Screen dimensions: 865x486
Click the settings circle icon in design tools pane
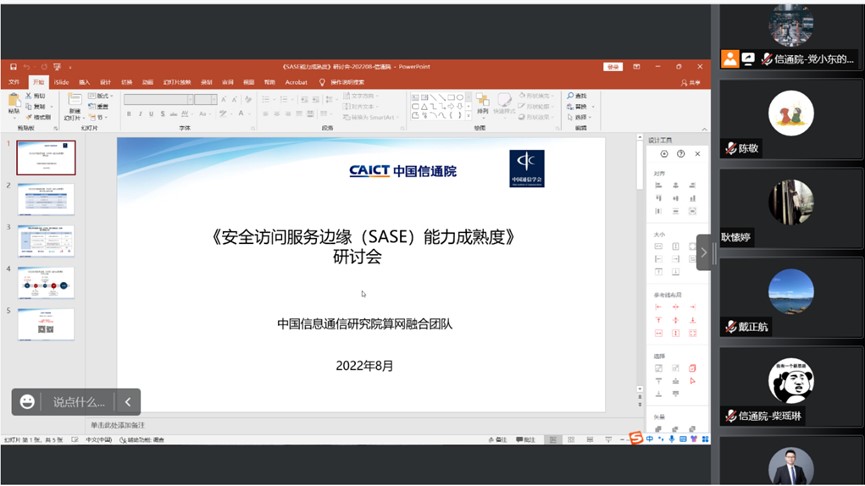(664, 154)
